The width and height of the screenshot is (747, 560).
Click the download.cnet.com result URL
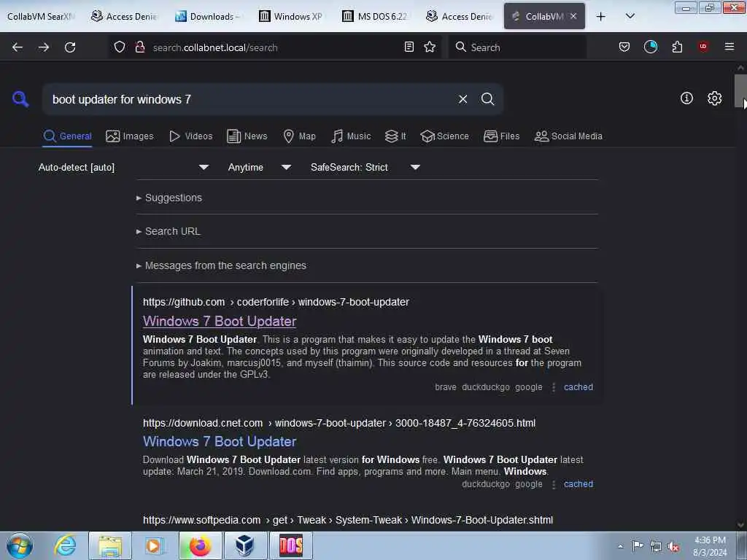coord(339,424)
